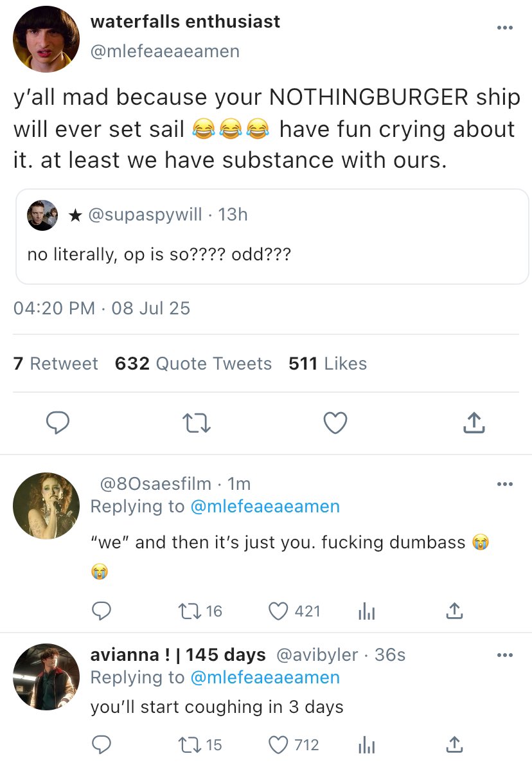Image resolution: width=532 pixels, height=765 pixels.
Task: View analytics for @8Osaesfilm's reply
Action: (366, 611)
